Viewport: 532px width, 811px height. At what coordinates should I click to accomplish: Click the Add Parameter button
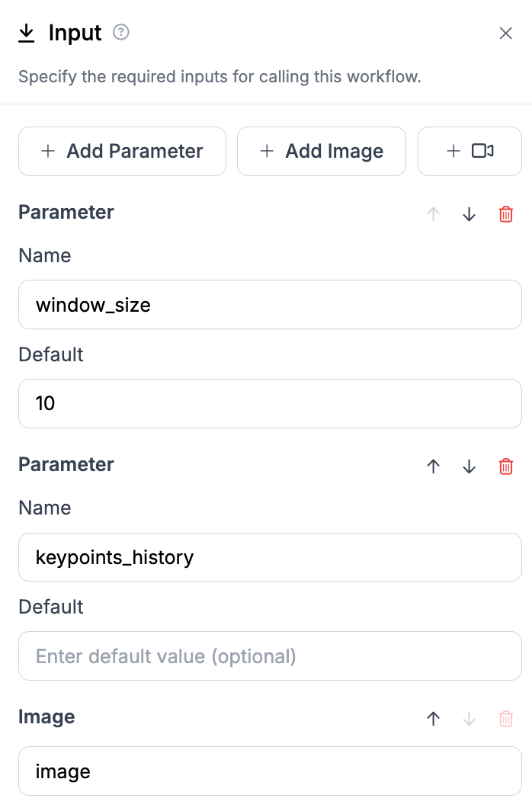[x=122, y=152]
